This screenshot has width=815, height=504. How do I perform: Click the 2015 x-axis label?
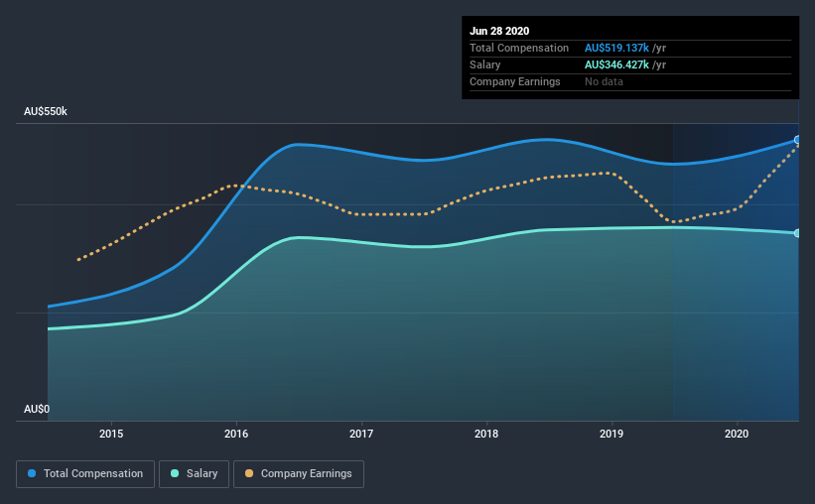[x=111, y=434]
